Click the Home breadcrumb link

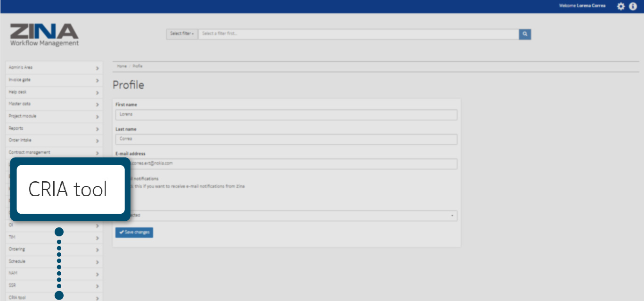[122, 67]
